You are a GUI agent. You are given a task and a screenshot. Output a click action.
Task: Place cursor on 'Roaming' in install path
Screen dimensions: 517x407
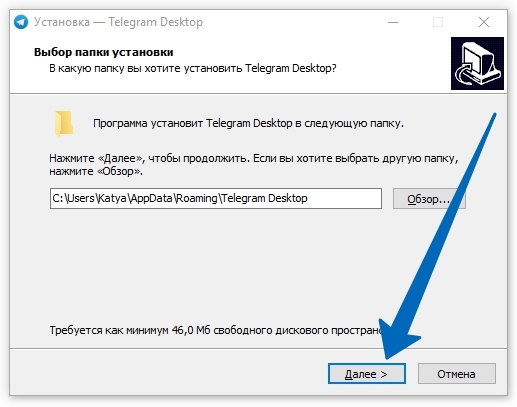point(197,199)
